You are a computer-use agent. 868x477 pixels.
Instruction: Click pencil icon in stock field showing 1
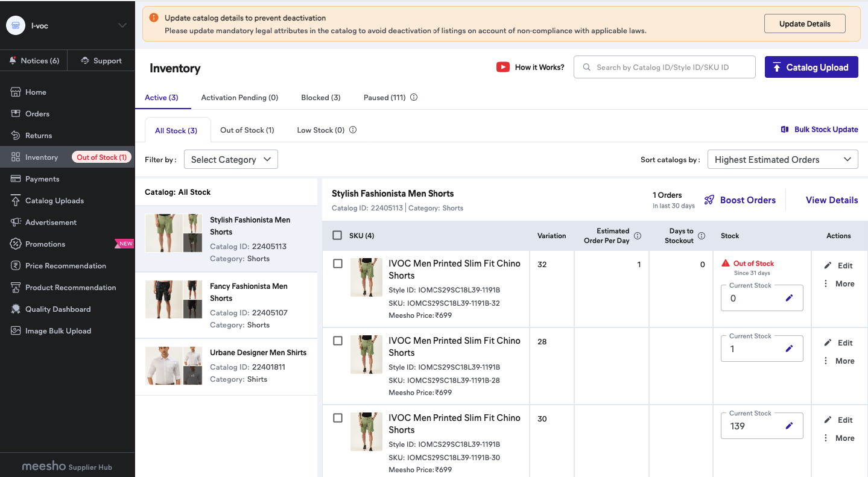(x=789, y=349)
